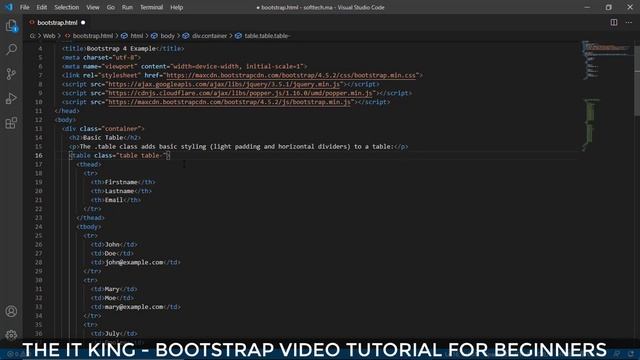Open the Selection menu

(x=67, y=7)
